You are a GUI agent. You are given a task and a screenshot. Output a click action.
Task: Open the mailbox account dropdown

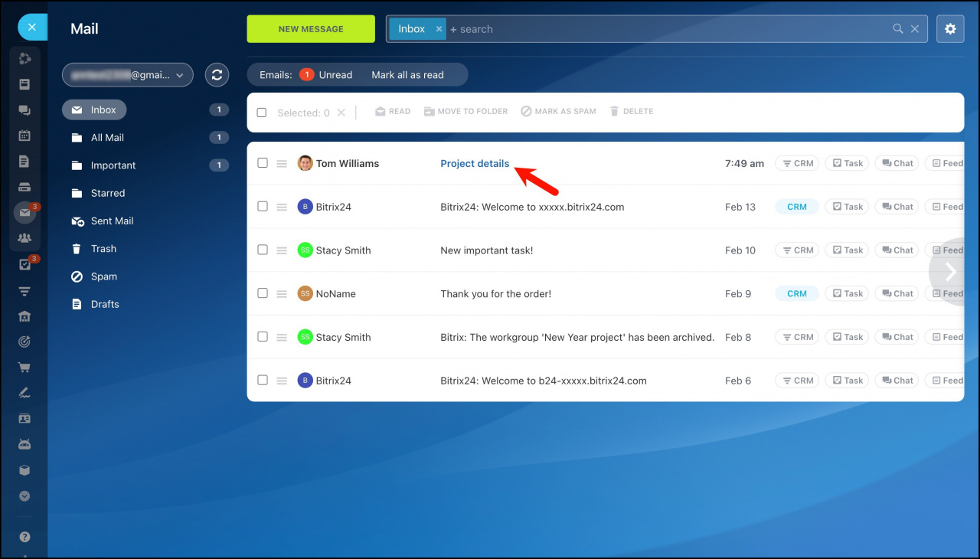pos(128,75)
